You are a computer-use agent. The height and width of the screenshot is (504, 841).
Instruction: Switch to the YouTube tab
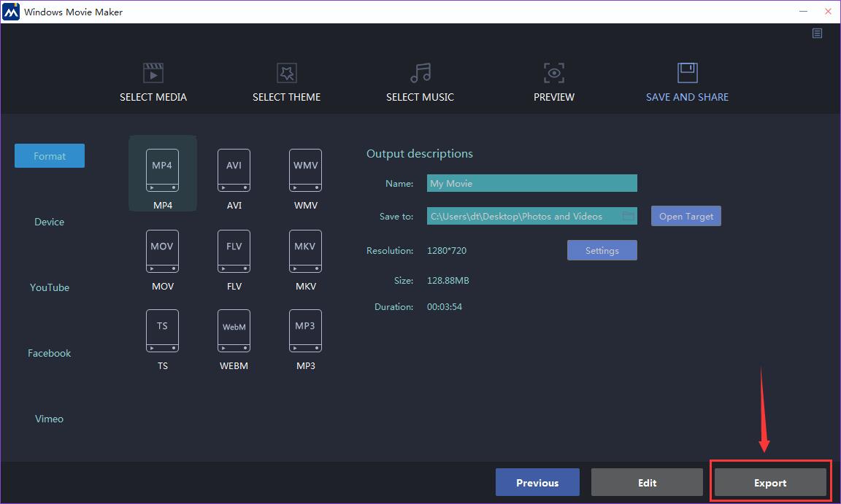50,287
